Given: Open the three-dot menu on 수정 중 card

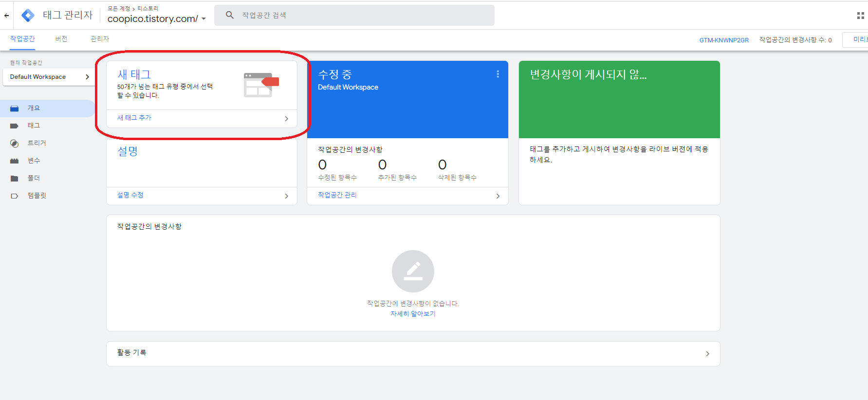Looking at the screenshot, I should click(498, 74).
